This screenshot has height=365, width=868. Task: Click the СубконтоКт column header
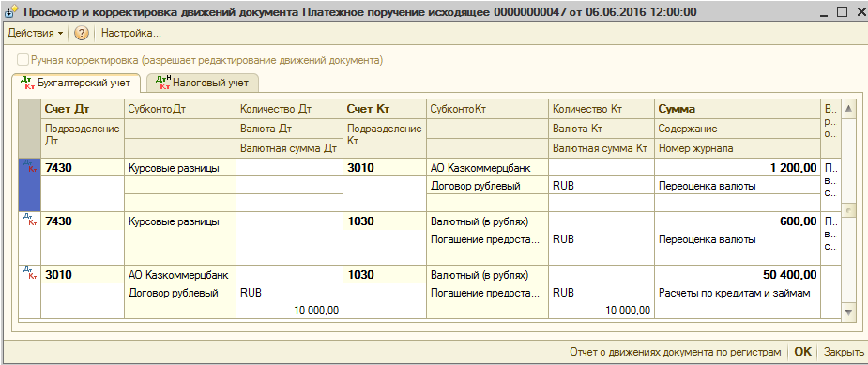(488, 109)
